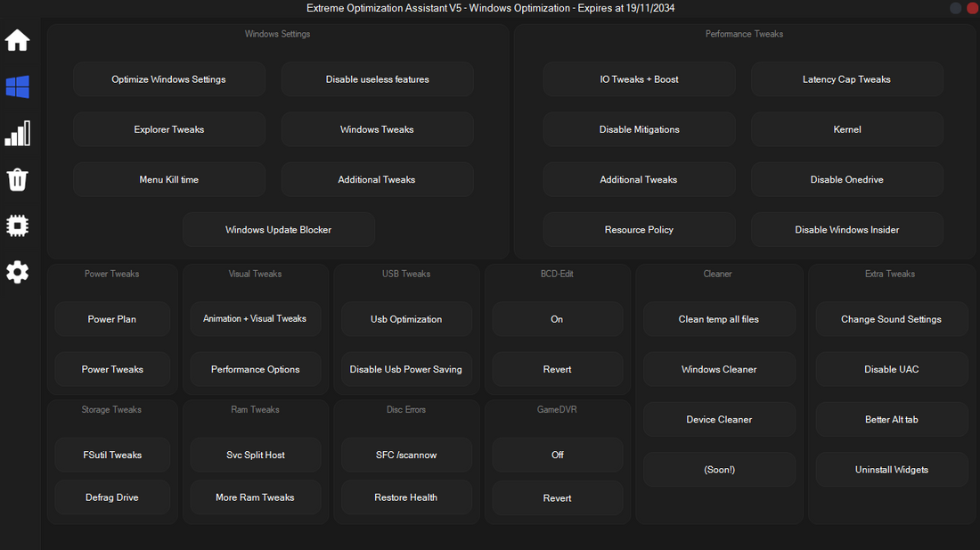Click the performance bar-chart sidebar icon
The image size is (980, 550).
tap(17, 133)
